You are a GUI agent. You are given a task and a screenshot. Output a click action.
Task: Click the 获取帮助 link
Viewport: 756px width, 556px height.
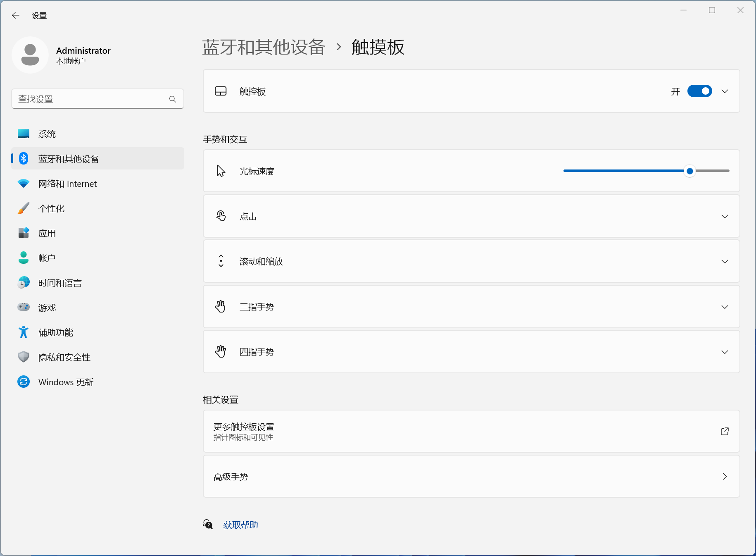coord(240,525)
